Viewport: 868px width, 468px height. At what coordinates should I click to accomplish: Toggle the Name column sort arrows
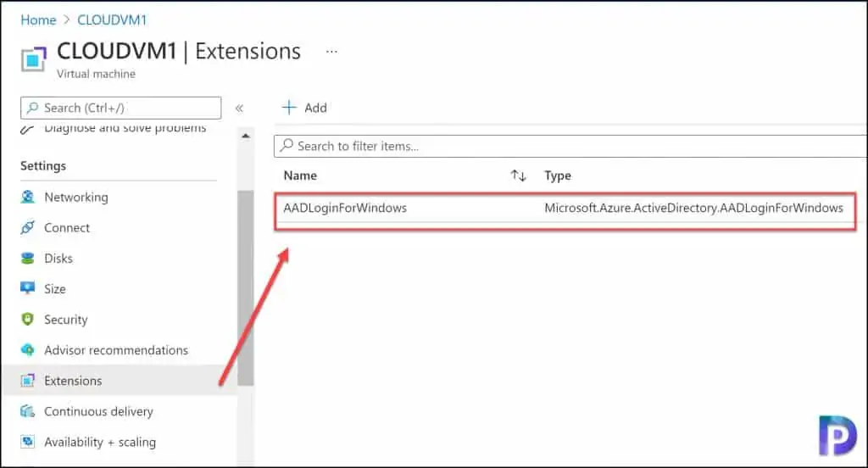(518, 175)
